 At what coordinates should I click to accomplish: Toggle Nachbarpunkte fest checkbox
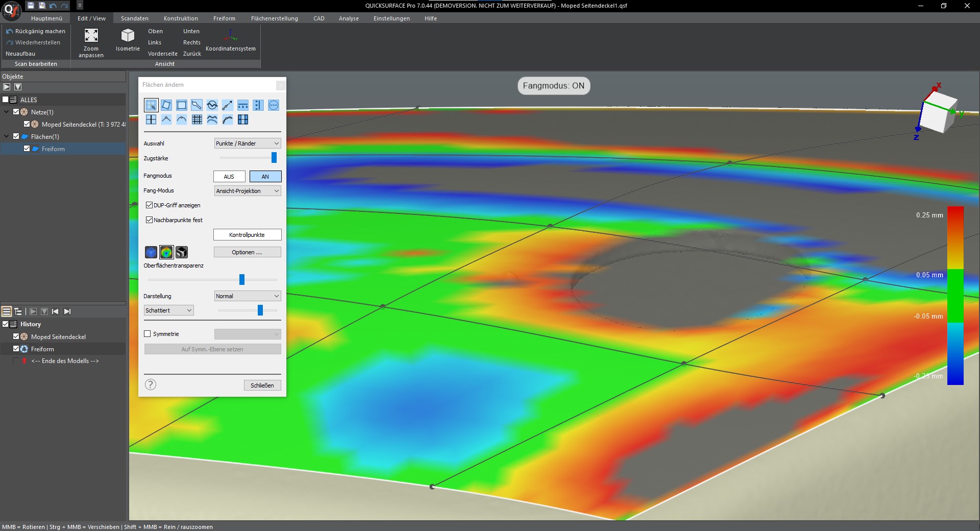[150, 220]
